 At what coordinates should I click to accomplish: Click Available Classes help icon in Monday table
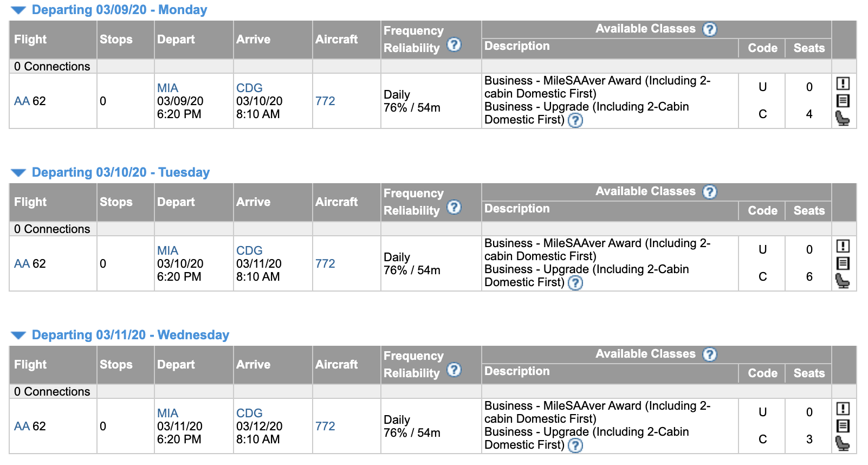(x=709, y=29)
